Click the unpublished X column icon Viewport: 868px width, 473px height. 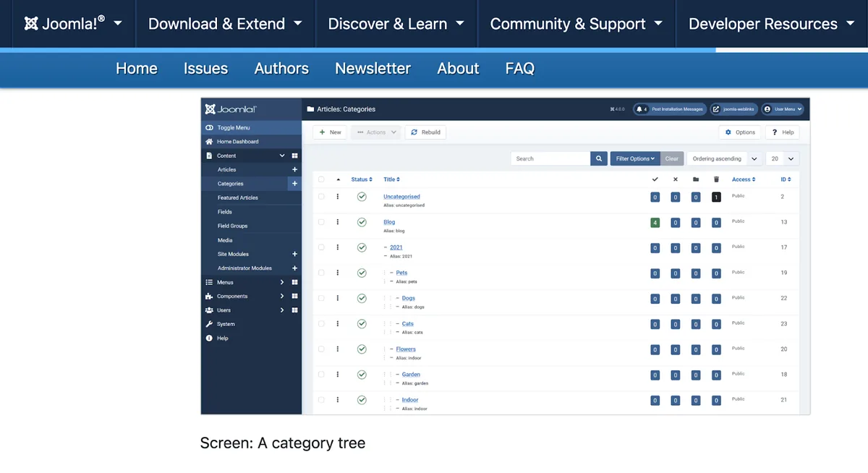pyautogui.click(x=676, y=179)
